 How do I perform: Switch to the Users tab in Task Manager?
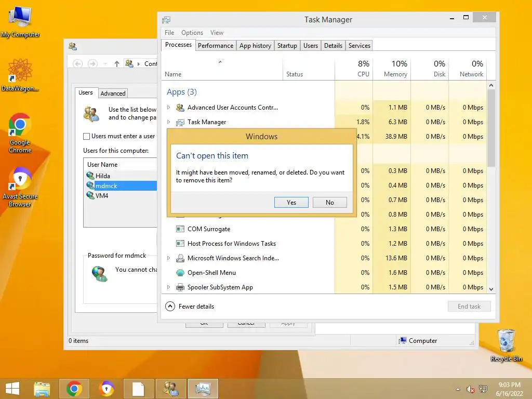311,46
